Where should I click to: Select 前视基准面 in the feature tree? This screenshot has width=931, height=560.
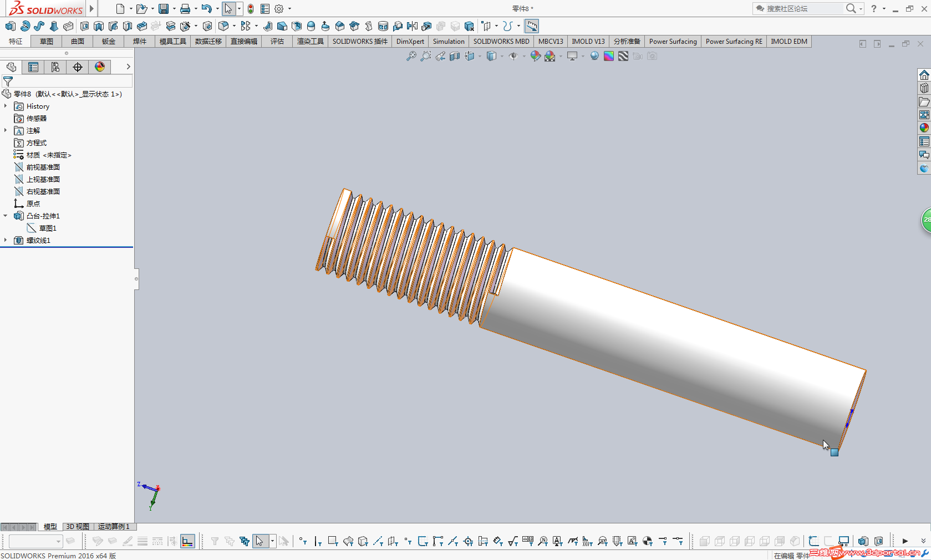click(43, 167)
